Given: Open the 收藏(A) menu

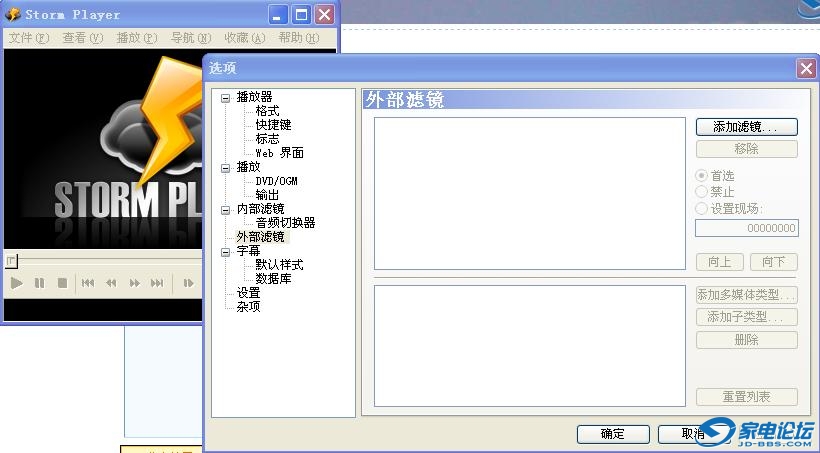Looking at the screenshot, I should pos(244,38).
